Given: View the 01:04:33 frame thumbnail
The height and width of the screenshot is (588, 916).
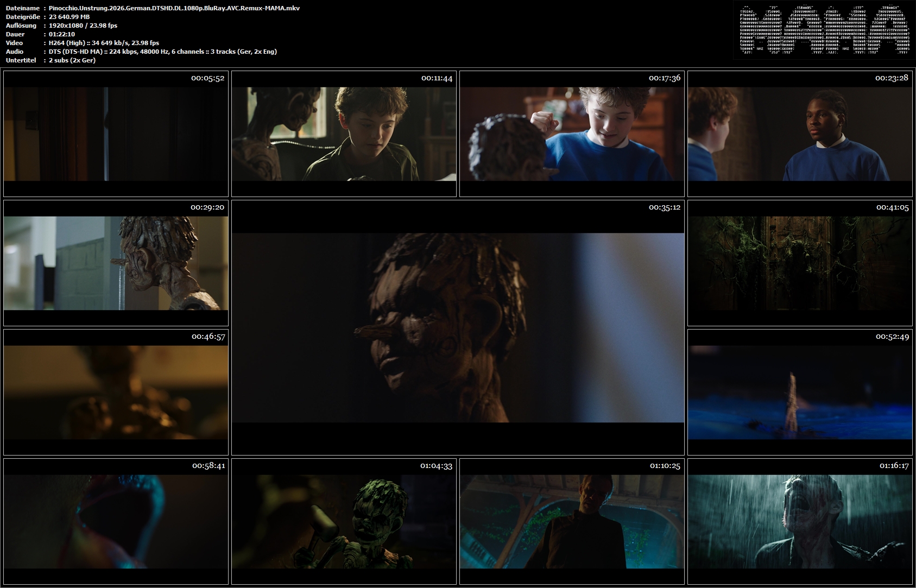Looking at the screenshot, I should tap(344, 521).
